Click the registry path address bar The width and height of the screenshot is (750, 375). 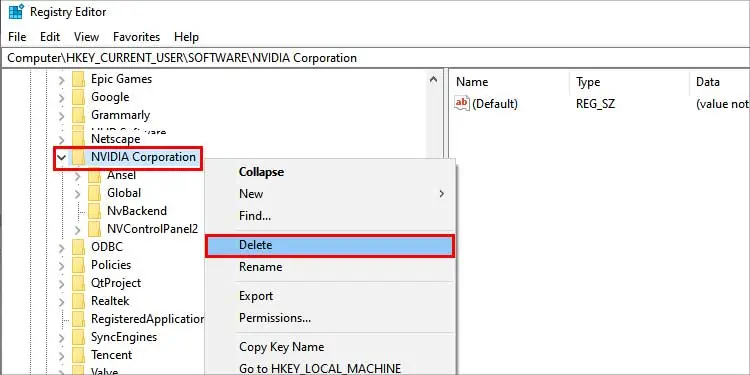click(x=375, y=58)
